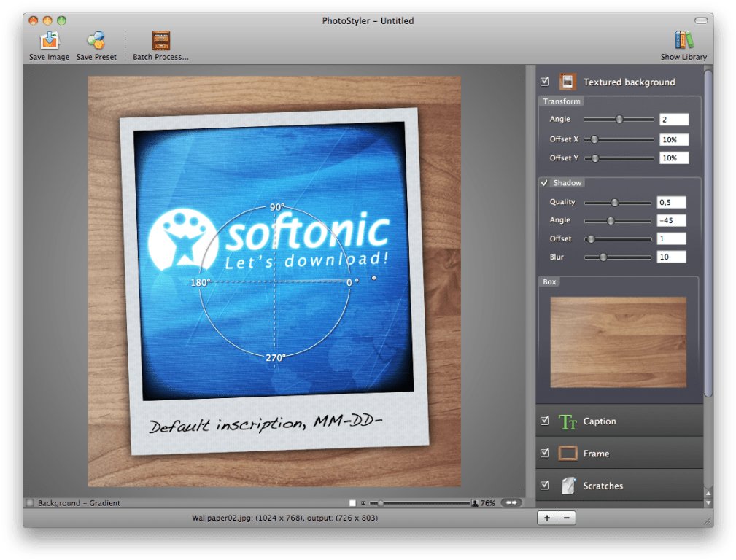Click the angle dial handle dot

tap(374, 278)
